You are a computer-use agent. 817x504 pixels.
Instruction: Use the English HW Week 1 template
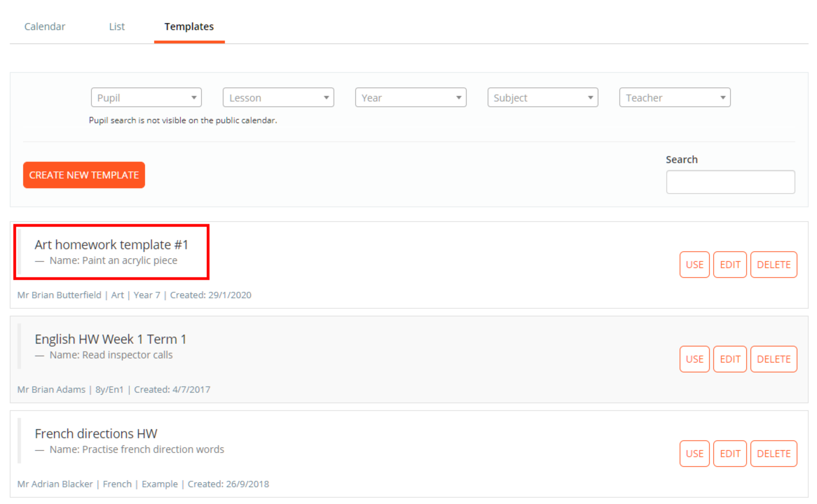point(695,359)
